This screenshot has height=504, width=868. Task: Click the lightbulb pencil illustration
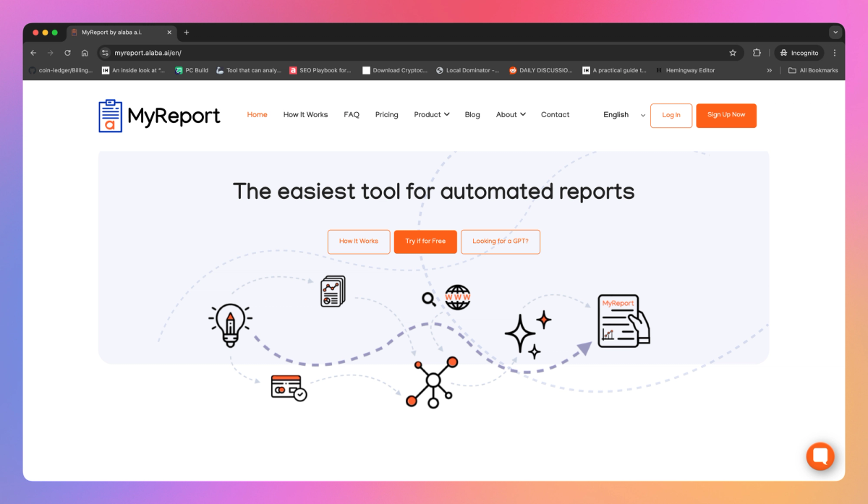pyautogui.click(x=231, y=324)
